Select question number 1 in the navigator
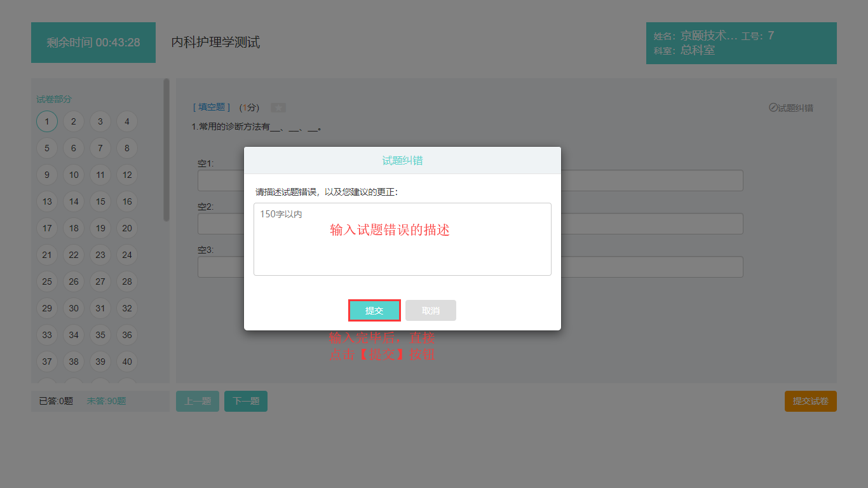This screenshot has width=868, height=488. click(46, 121)
